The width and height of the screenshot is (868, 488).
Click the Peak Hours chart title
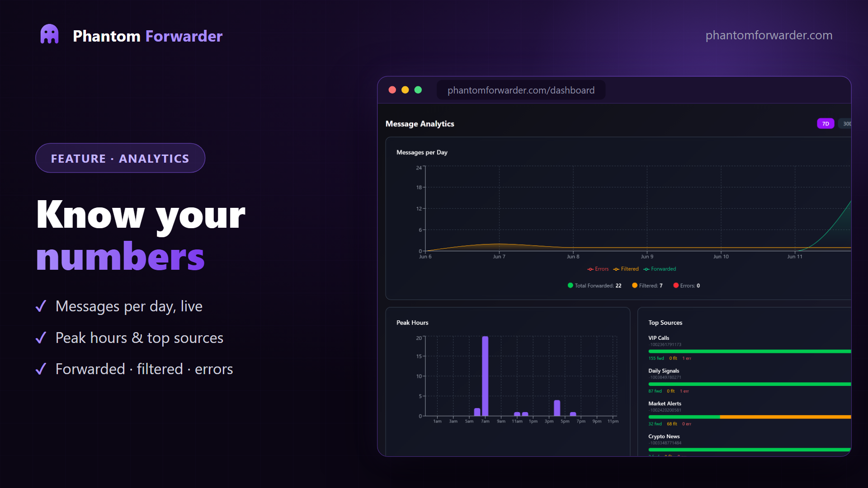pyautogui.click(x=412, y=323)
